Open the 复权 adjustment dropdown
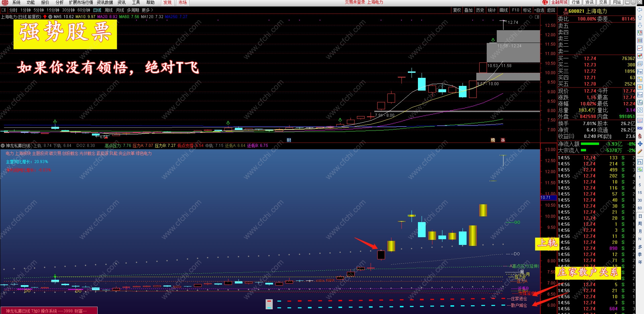The height and width of the screenshot is (314, 644). click(457, 10)
